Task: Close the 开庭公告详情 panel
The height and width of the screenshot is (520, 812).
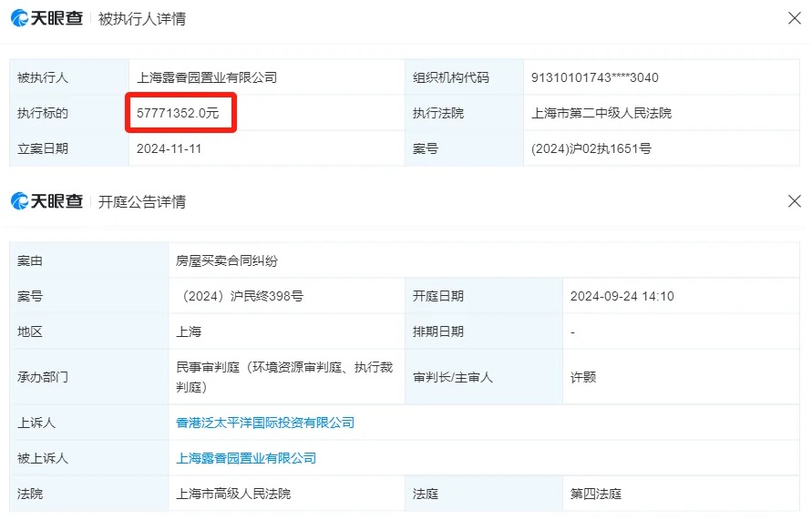Action: (794, 201)
